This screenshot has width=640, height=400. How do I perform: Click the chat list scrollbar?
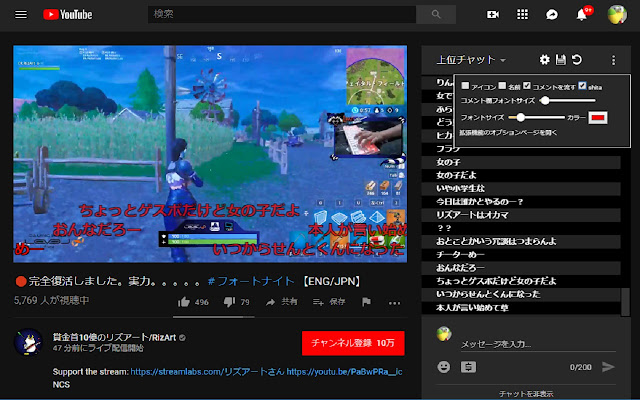pyautogui.click(x=625, y=302)
